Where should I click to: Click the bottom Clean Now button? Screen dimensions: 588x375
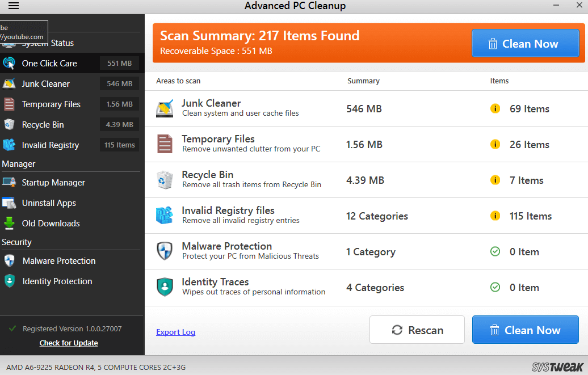pos(526,330)
